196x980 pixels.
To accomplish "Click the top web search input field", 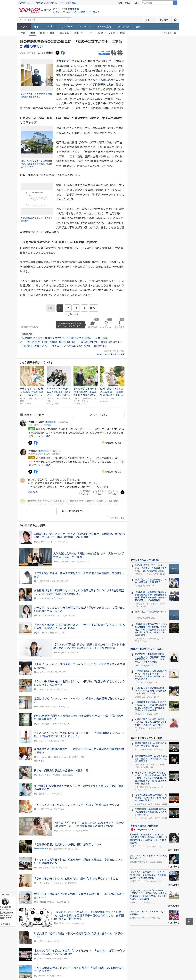I will point(157,3).
